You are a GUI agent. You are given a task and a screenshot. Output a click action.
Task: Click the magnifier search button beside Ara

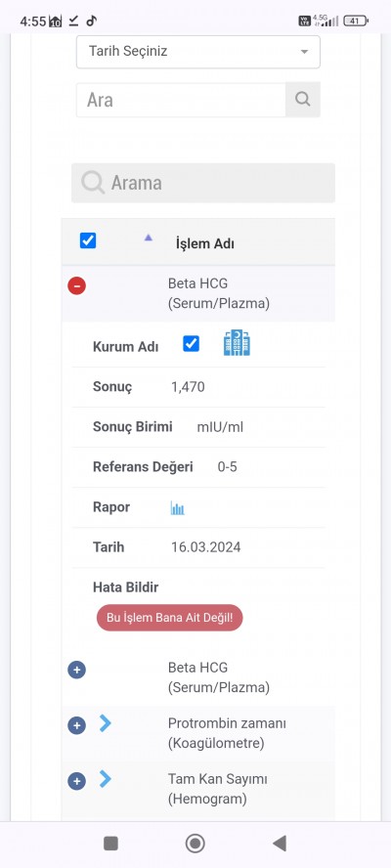tap(302, 100)
